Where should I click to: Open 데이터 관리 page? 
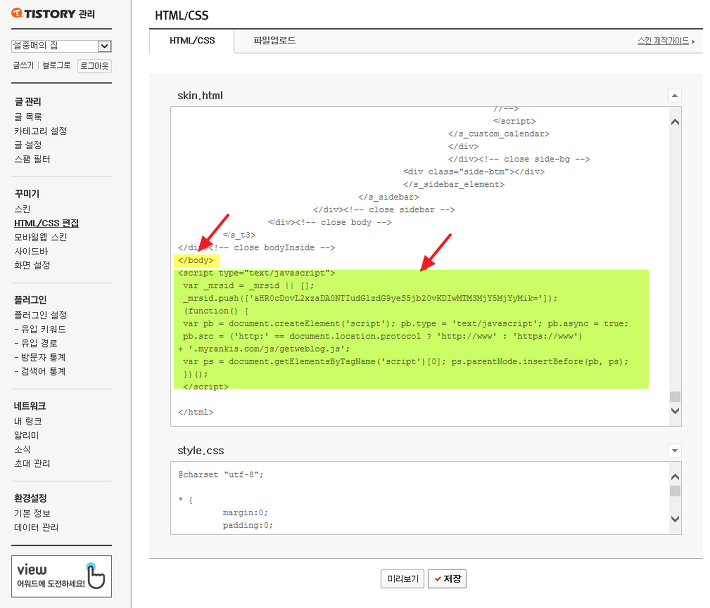(x=36, y=527)
